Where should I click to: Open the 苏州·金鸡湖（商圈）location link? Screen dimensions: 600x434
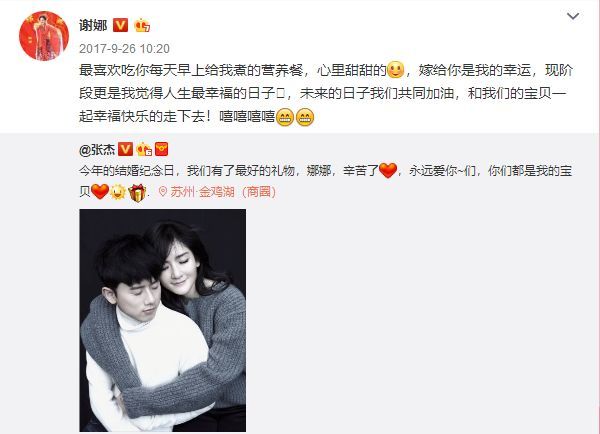click(x=217, y=191)
